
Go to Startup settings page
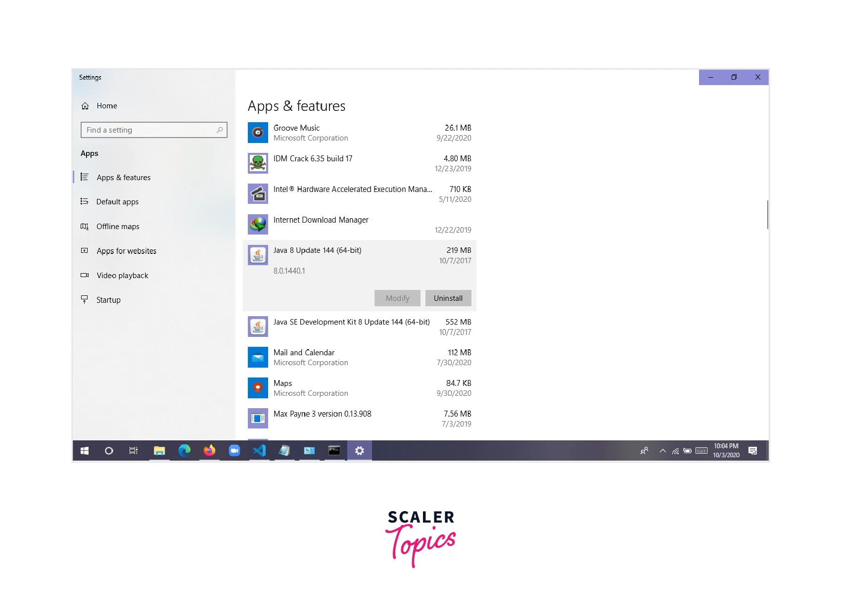point(108,300)
